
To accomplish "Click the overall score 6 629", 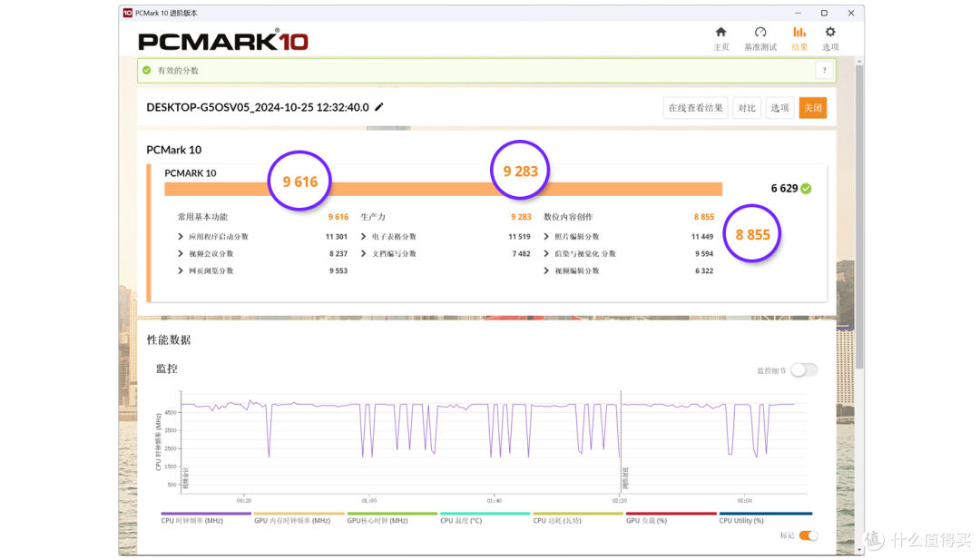I will click(784, 188).
